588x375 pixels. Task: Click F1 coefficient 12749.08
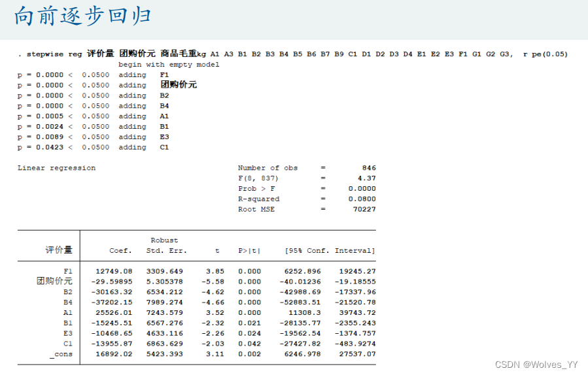coord(114,271)
